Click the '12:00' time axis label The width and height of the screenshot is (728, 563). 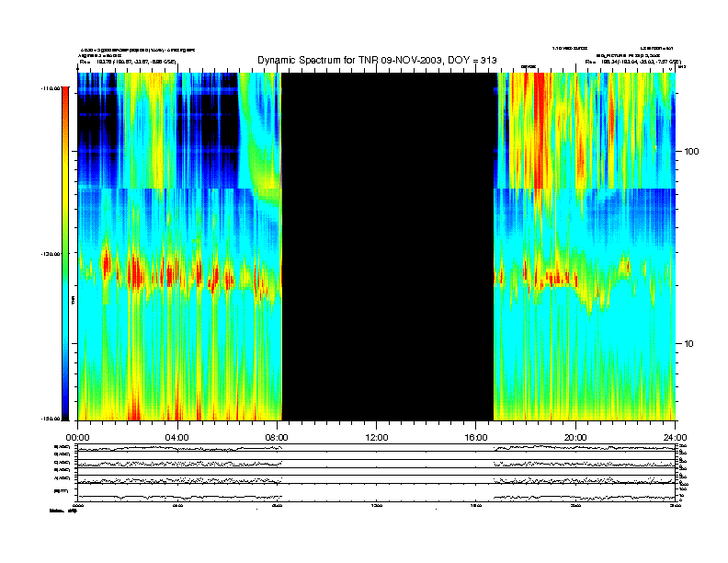pyautogui.click(x=377, y=438)
